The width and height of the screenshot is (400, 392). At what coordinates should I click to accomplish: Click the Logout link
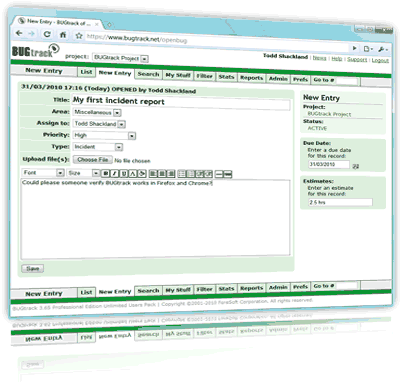tap(380, 60)
